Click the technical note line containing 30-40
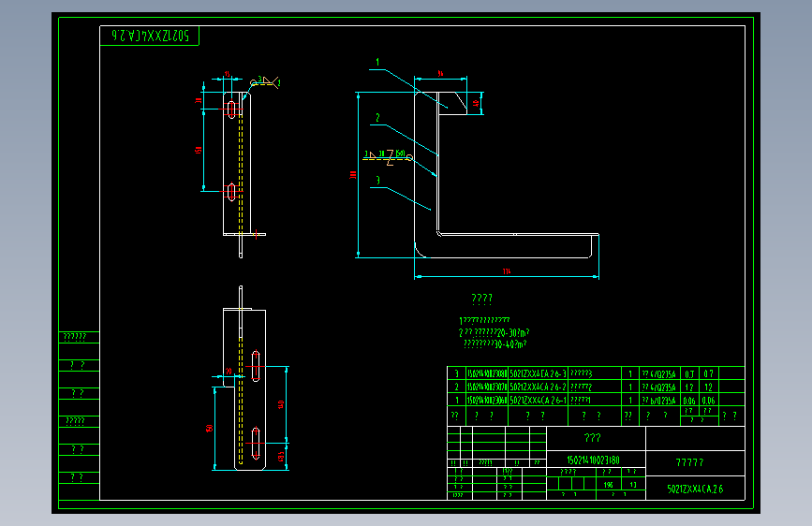Viewport: 812px width, 526px height. tap(495, 343)
